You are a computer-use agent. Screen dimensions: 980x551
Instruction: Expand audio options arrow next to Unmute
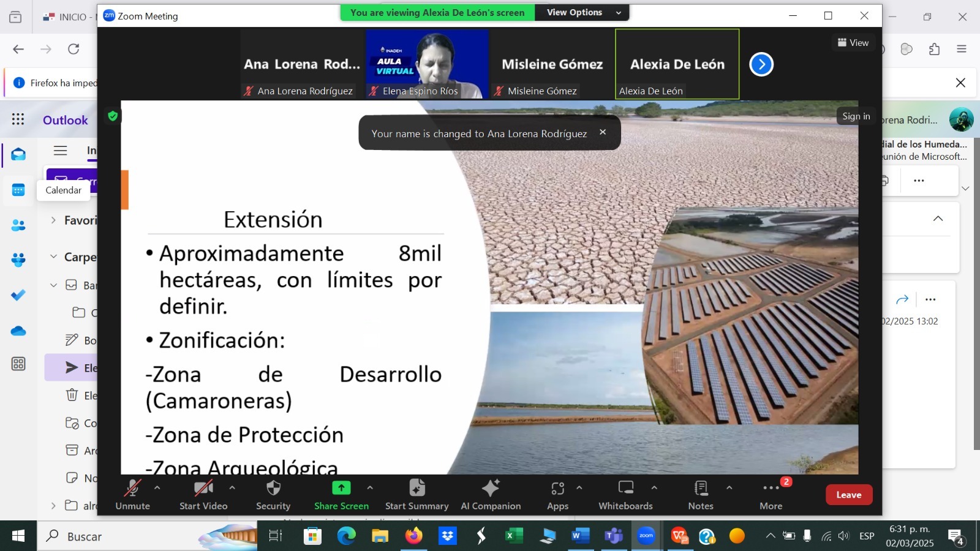tap(157, 488)
